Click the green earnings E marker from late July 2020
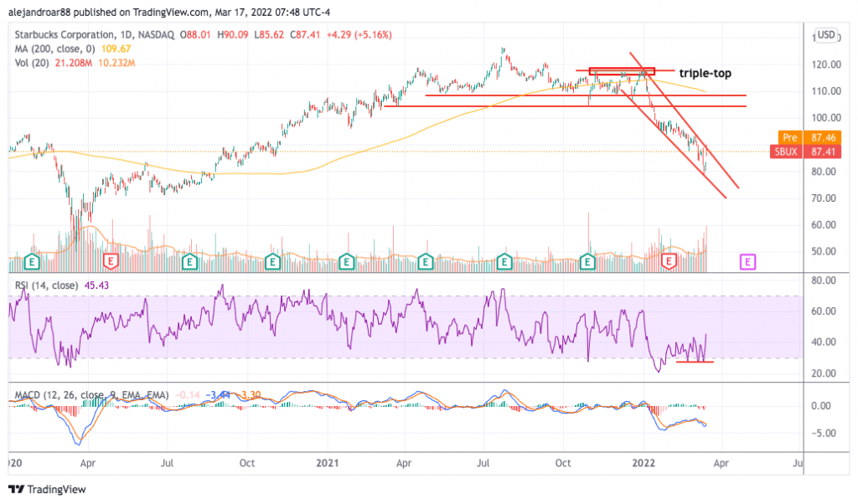858x504 pixels. click(x=189, y=261)
